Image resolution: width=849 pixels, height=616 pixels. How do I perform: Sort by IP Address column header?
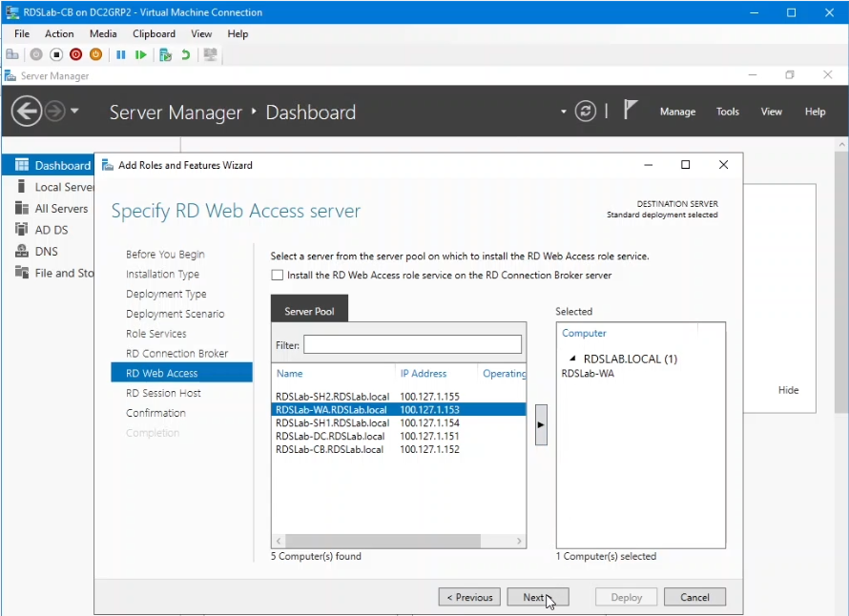[424, 374]
